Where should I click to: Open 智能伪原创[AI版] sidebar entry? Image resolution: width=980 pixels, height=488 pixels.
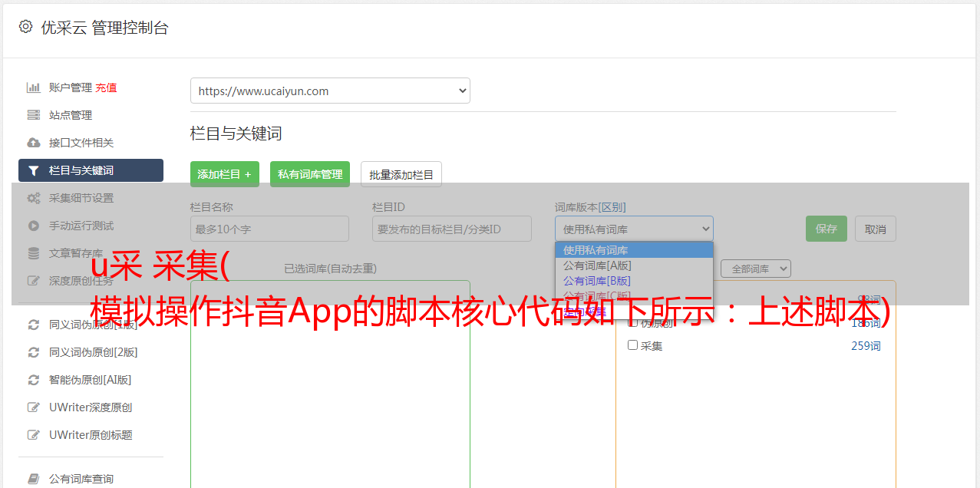click(91, 380)
